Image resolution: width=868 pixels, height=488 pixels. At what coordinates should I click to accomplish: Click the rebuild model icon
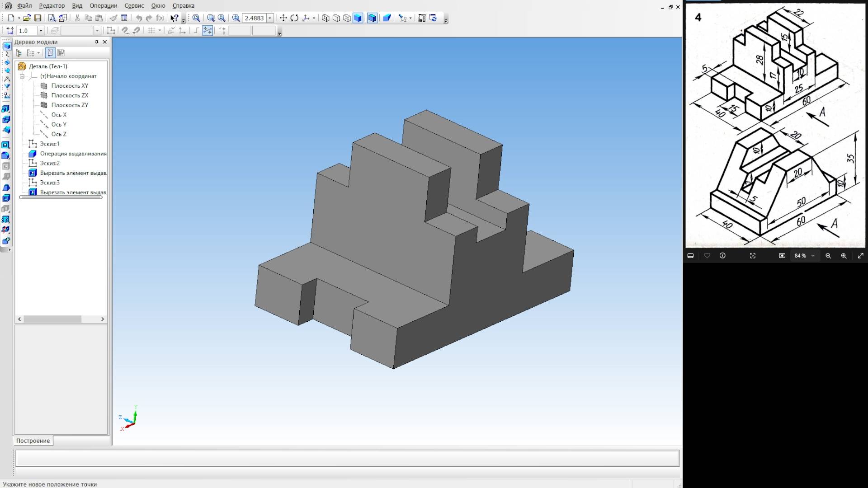[433, 18]
